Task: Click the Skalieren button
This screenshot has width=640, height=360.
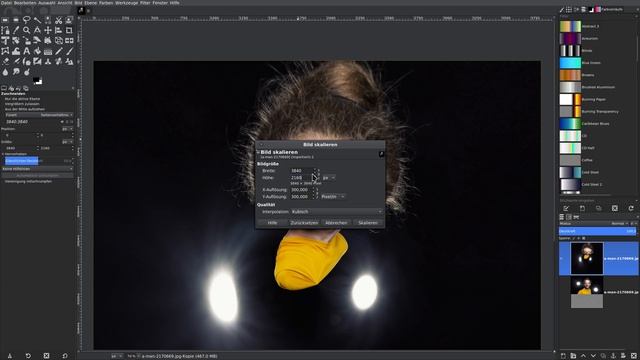Action: 368,223
